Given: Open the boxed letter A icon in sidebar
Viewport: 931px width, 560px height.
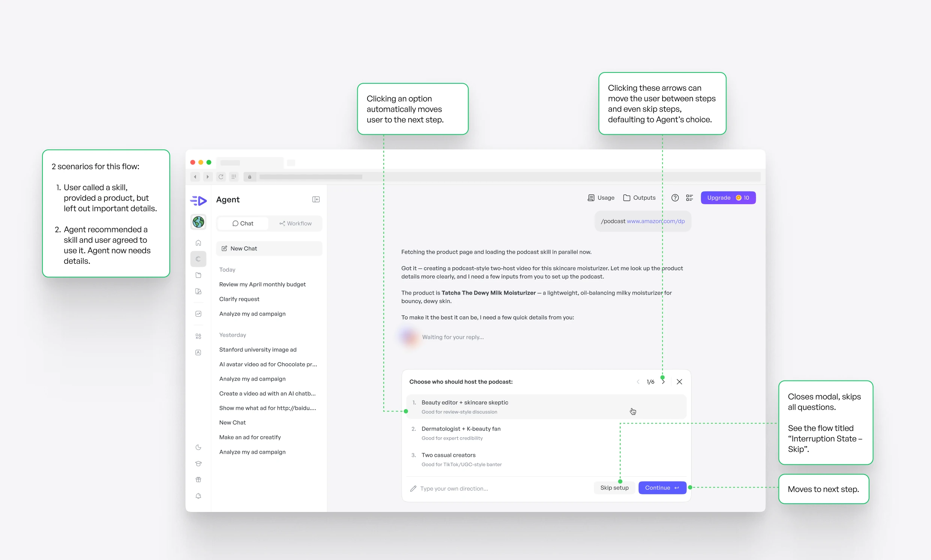Looking at the screenshot, I should coord(199,352).
